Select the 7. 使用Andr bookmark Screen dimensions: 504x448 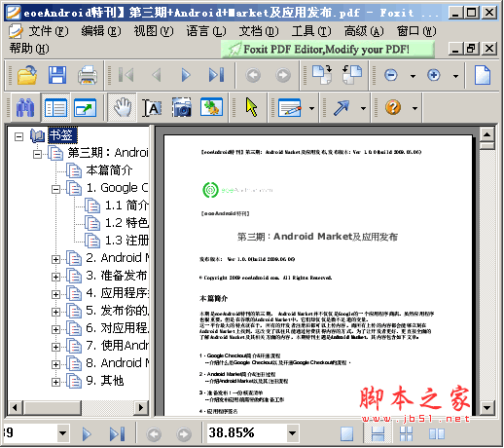pos(117,346)
